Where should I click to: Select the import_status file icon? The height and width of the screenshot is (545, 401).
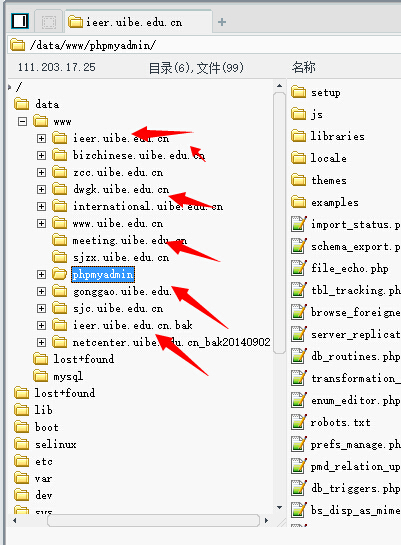pos(299,224)
